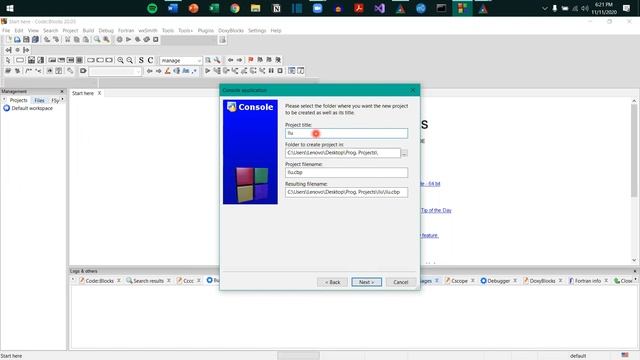
Task: Click the Save all files toolbar icon
Action: pos(35,40)
